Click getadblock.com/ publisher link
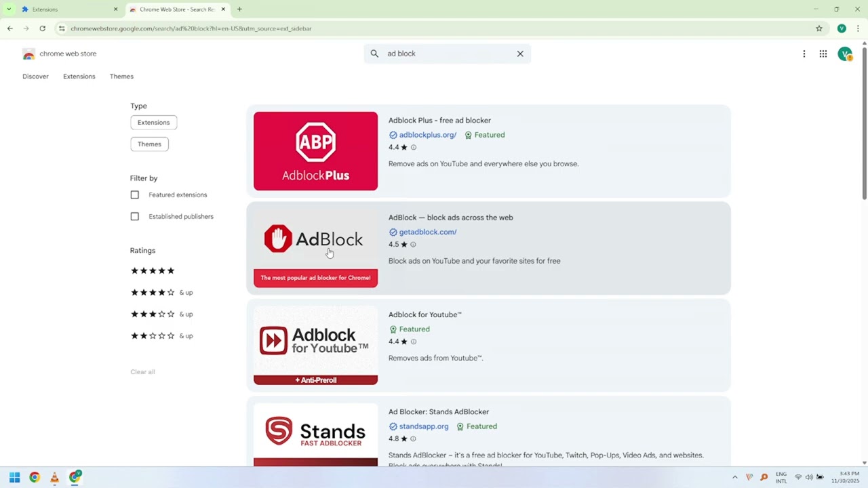 point(428,232)
